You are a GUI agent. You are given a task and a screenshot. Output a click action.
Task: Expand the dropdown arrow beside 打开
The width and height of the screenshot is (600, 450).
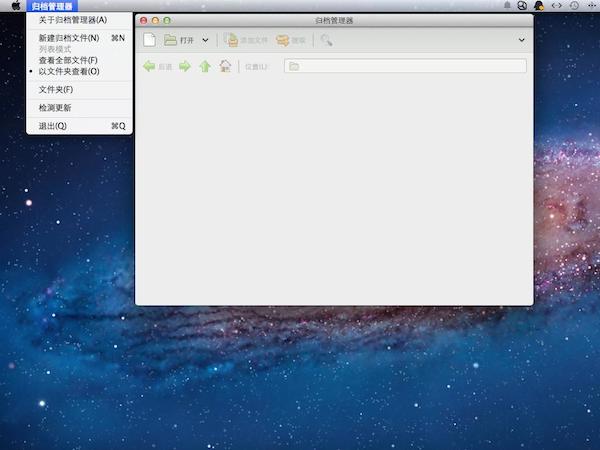point(205,40)
